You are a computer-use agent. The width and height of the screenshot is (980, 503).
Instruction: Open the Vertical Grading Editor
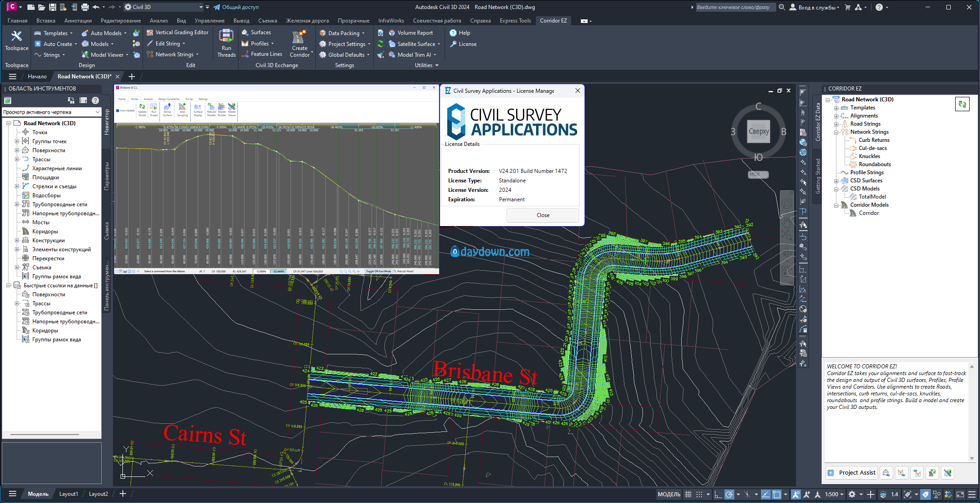point(177,32)
